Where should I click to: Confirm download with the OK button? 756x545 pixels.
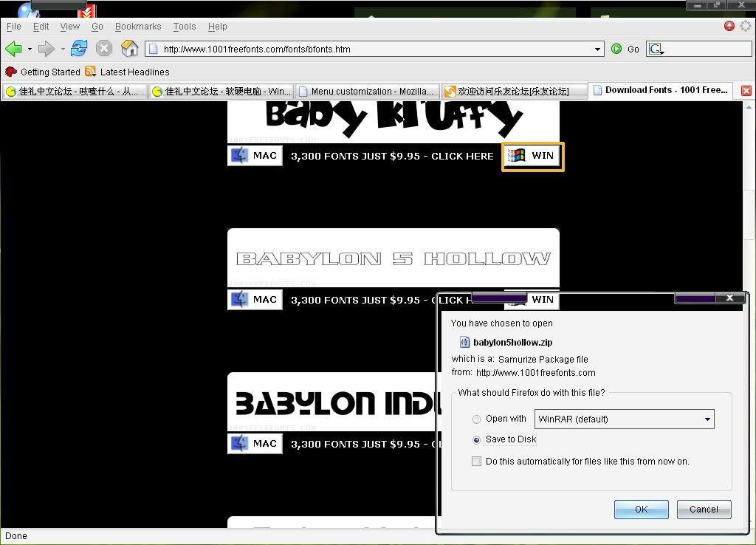pos(641,510)
